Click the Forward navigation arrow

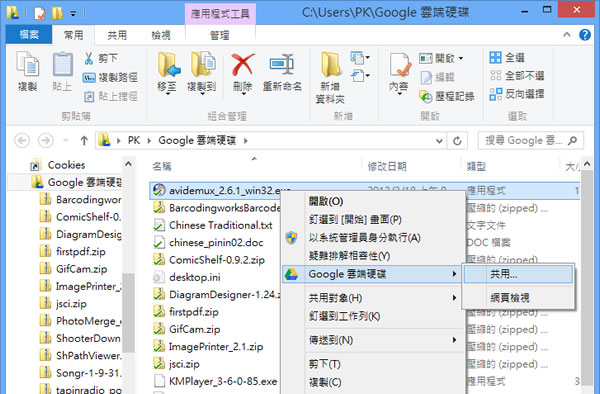click(46, 141)
